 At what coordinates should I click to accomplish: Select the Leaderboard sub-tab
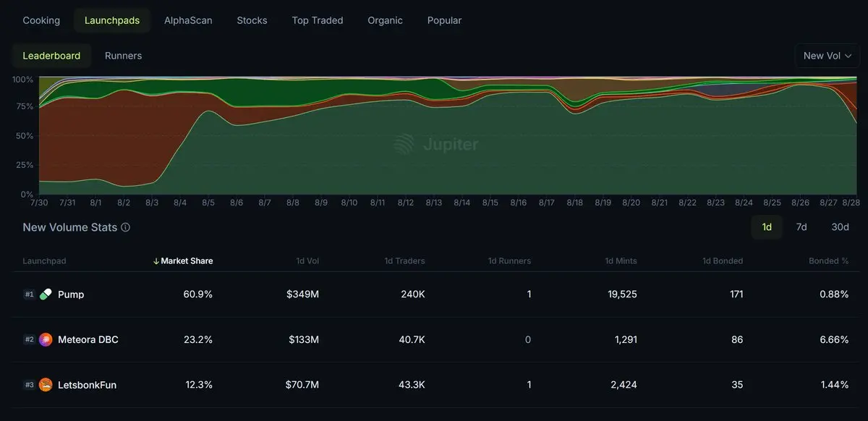tap(51, 56)
